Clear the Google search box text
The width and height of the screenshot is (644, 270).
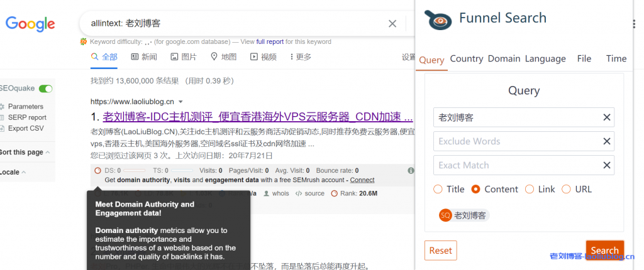(392, 24)
